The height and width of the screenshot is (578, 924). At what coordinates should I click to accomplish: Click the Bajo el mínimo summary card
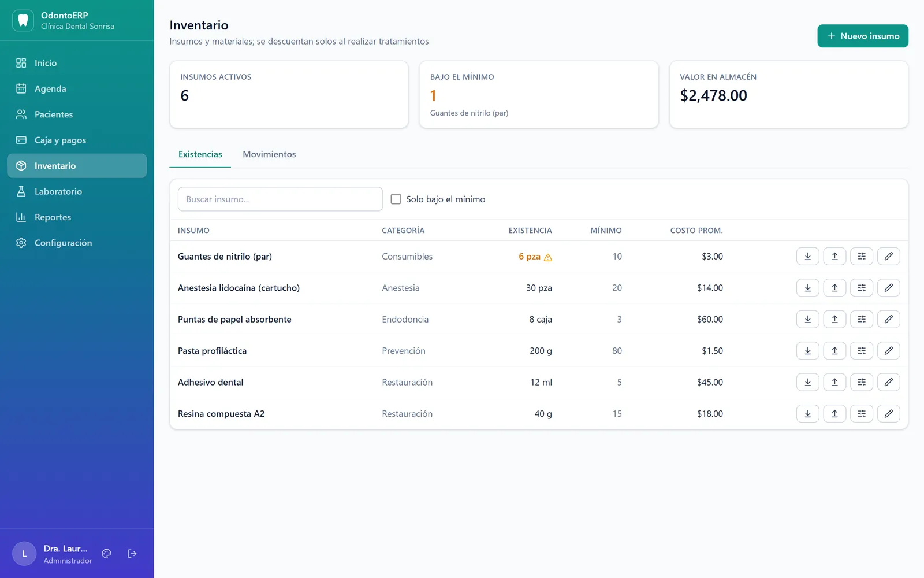pos(539,94)
